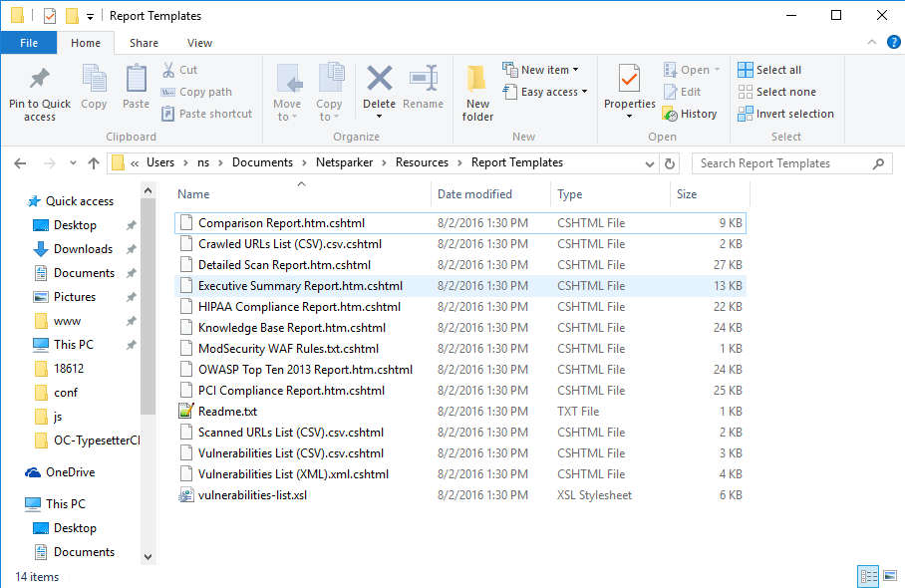905x588 pixels.
Task: Open the History tool in ribbon
Action: tap(690, 114)
